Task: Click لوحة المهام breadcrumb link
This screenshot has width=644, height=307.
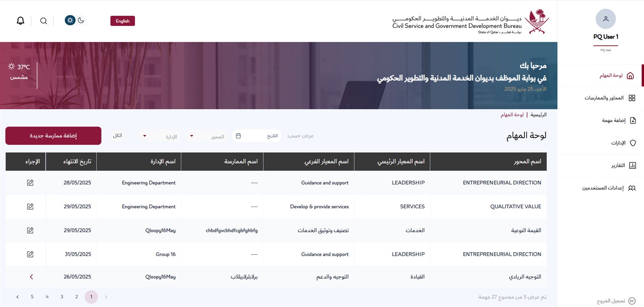Action: coord(512,115)
